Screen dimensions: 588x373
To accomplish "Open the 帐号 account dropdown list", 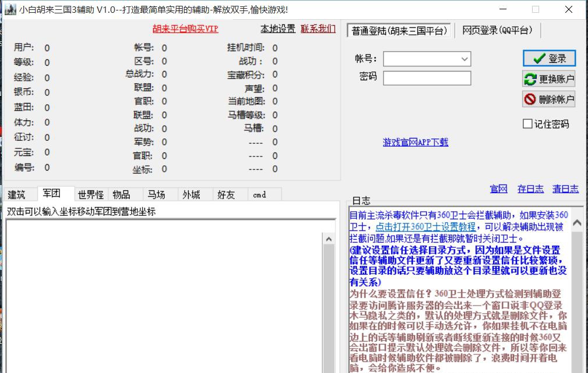I will (465, 58).
